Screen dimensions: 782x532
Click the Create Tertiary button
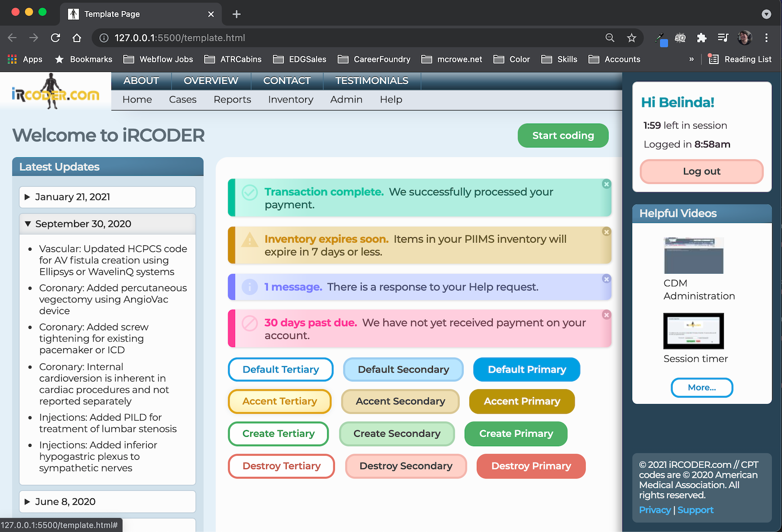(278, 434)
